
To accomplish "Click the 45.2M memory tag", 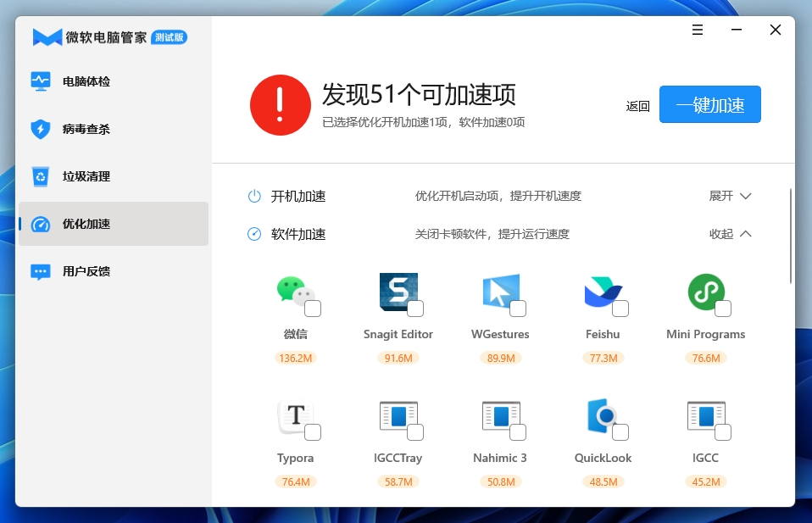I will pyautogui.click(x=706, y=482).
